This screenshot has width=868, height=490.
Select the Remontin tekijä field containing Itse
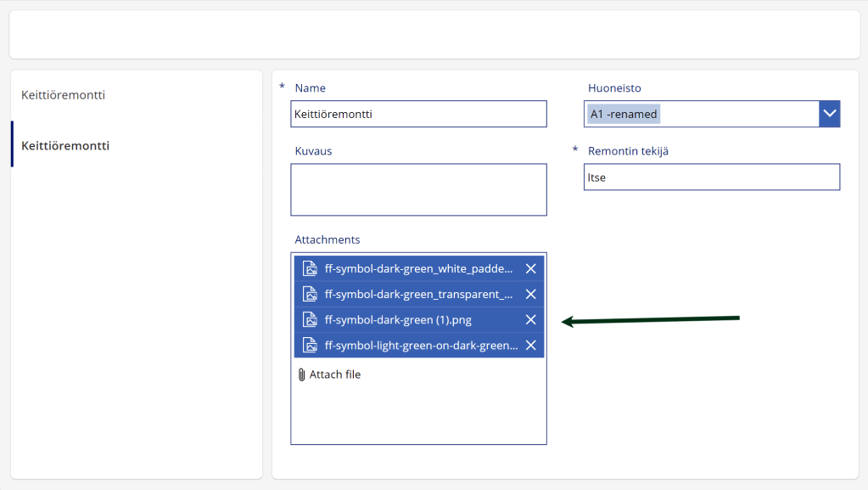711,177
